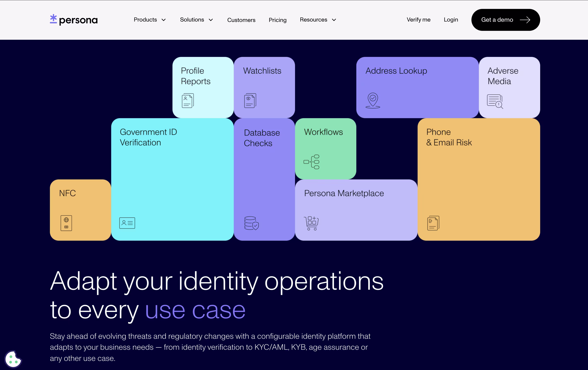
Task: Click the arrow inside Get a demo
Action: tap(525, 20)
